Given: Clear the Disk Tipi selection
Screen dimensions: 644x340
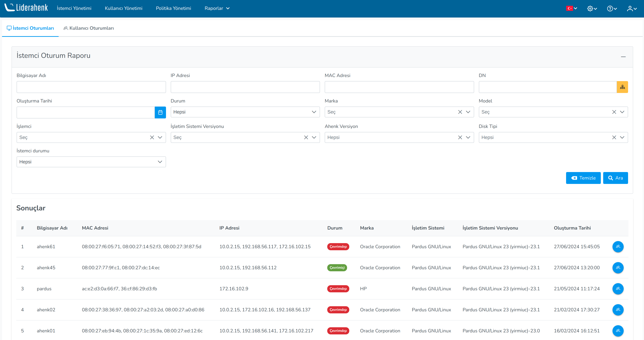Looking at the screenshot, I should coord(614,137).
